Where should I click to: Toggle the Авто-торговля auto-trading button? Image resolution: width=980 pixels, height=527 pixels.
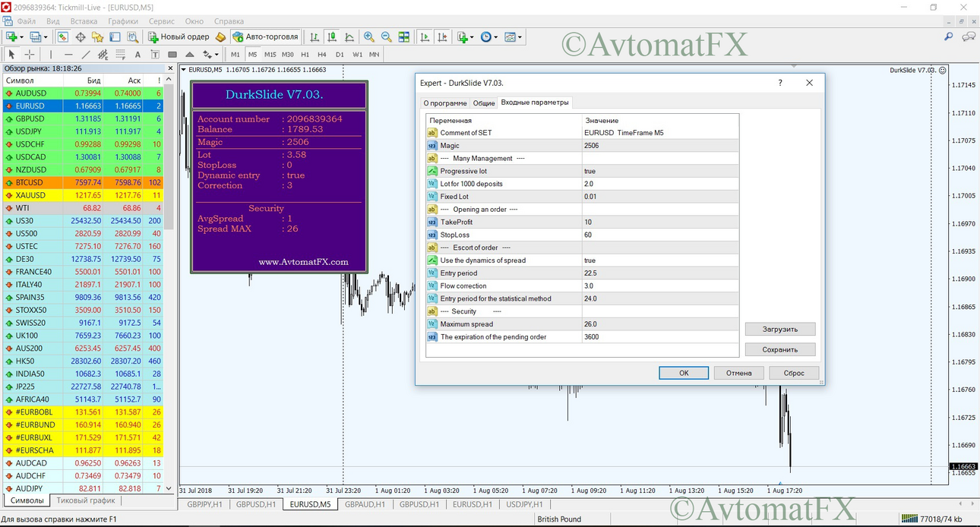point(266,36)
